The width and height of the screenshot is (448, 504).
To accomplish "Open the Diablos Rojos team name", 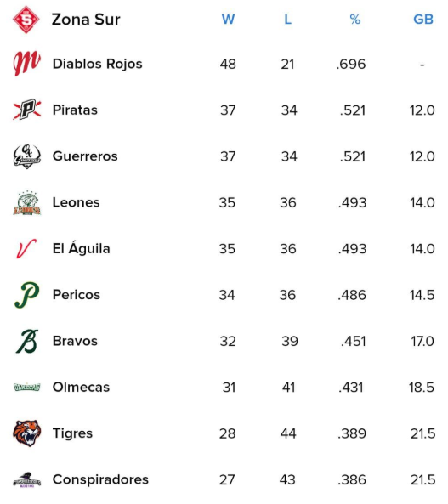I will coord(98,64).
